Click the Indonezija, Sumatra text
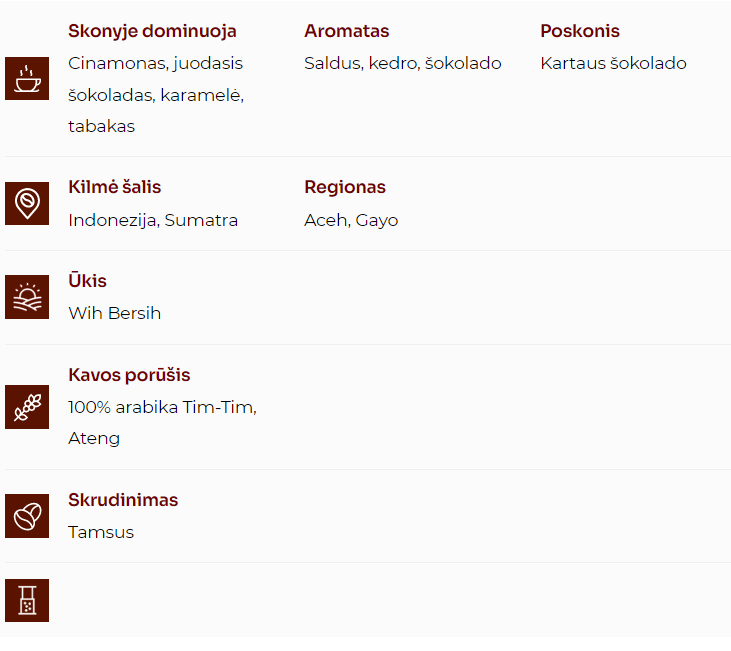This screenshot has width=731, height=651. click(153, 220)
